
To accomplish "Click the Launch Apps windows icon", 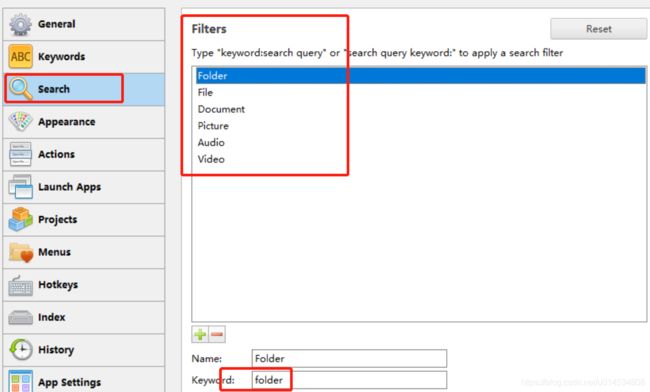I will 20,187.
